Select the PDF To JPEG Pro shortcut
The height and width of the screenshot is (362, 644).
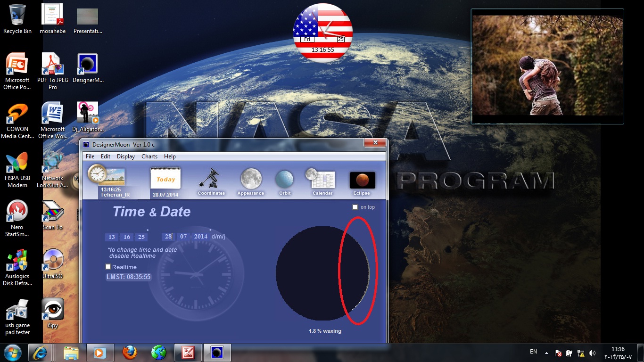pos(53,71)
